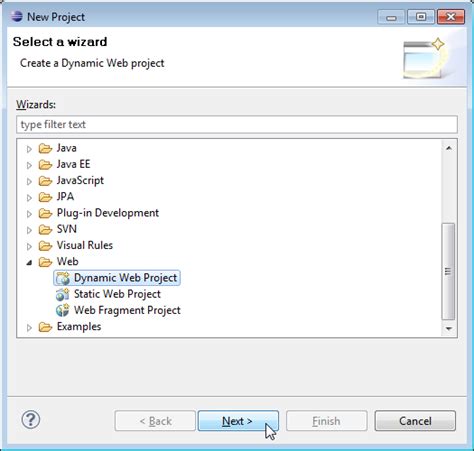Image resolution: width=474 pixels, height=451 pixels.
Task: Click the scrollbar down arrow in wizard list
Action: pos(449,329)
